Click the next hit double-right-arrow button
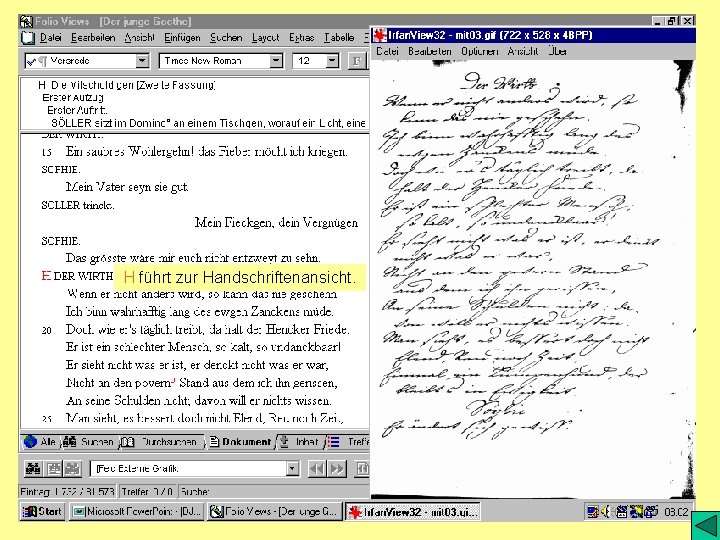The height and width of the screenshot is (540, 720). pos(337,468)
